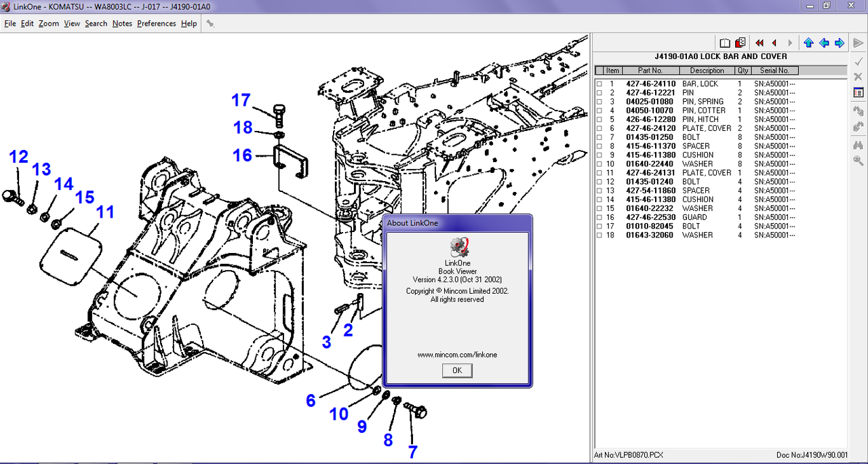The image size is (868, 464).
Task: Select part number 04050-10070
Action: tap(650, 111)
